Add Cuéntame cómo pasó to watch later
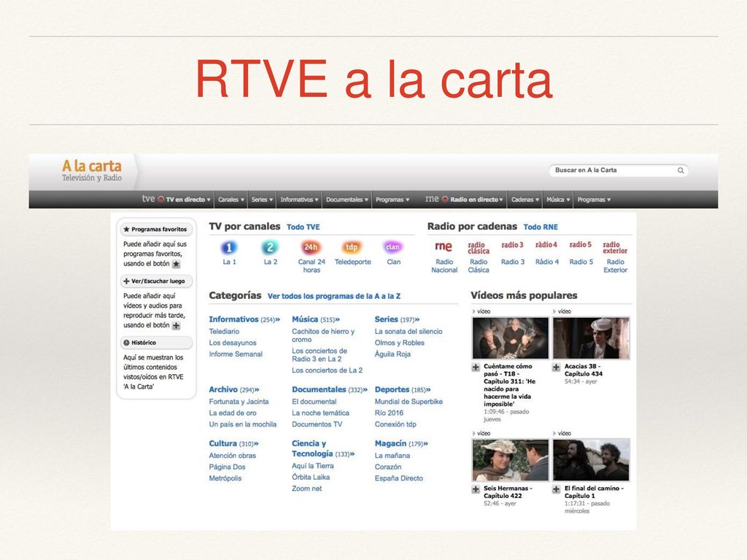Screen dimensions: 747x560 click(476, 367)
